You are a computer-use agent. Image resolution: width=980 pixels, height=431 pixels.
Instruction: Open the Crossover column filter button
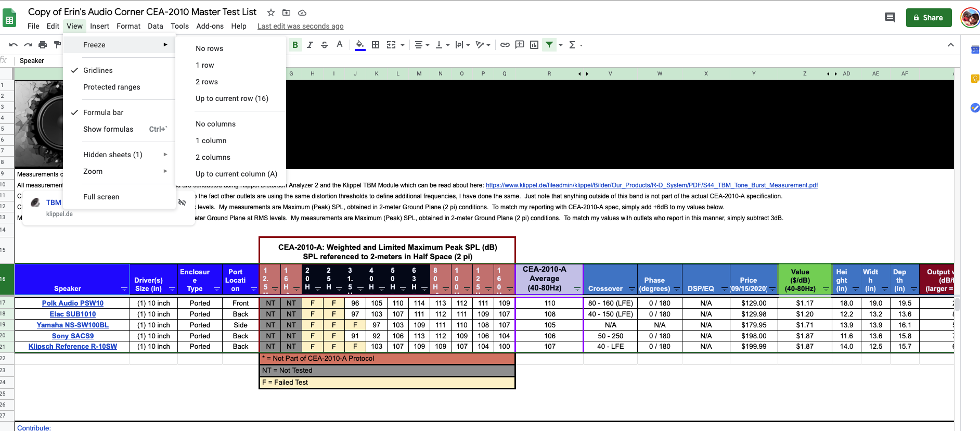(x=632, y=289)
